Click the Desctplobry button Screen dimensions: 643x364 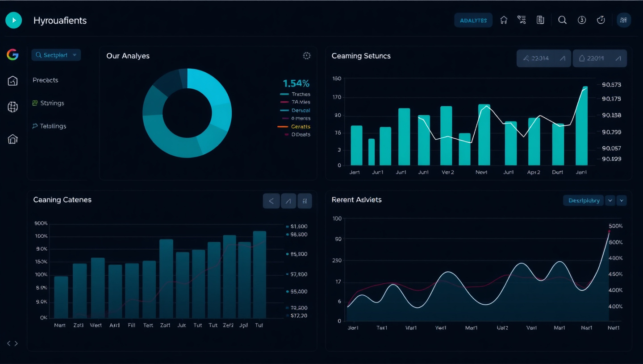pyautogui.click(x=584, y=201)
